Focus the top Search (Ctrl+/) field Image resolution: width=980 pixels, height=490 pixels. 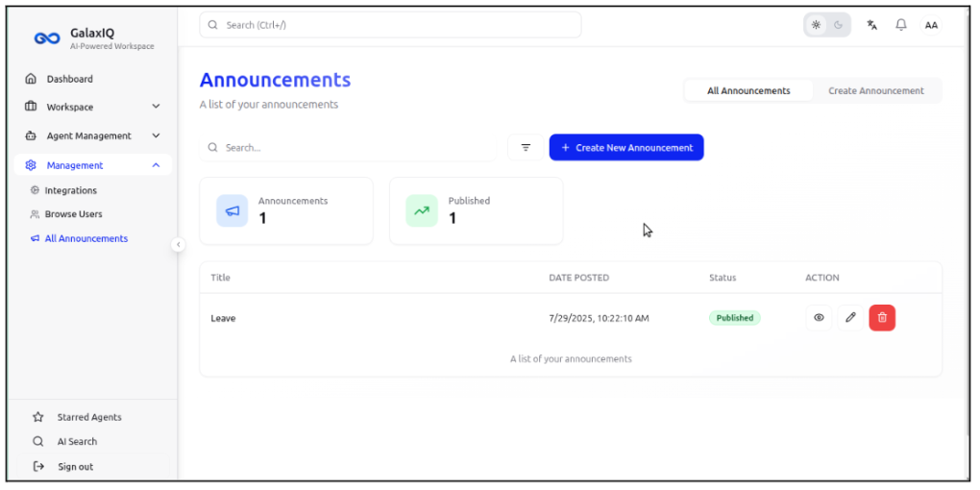(x=391, y=25)
